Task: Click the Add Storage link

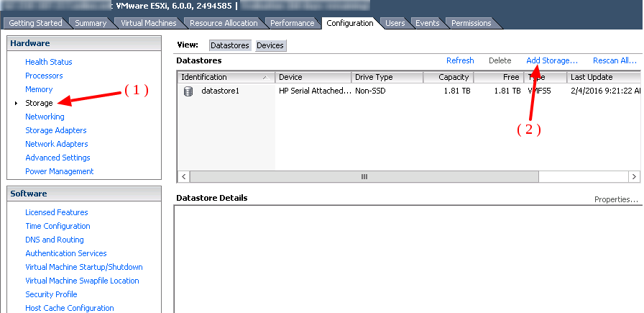Action: click(551, 60)
